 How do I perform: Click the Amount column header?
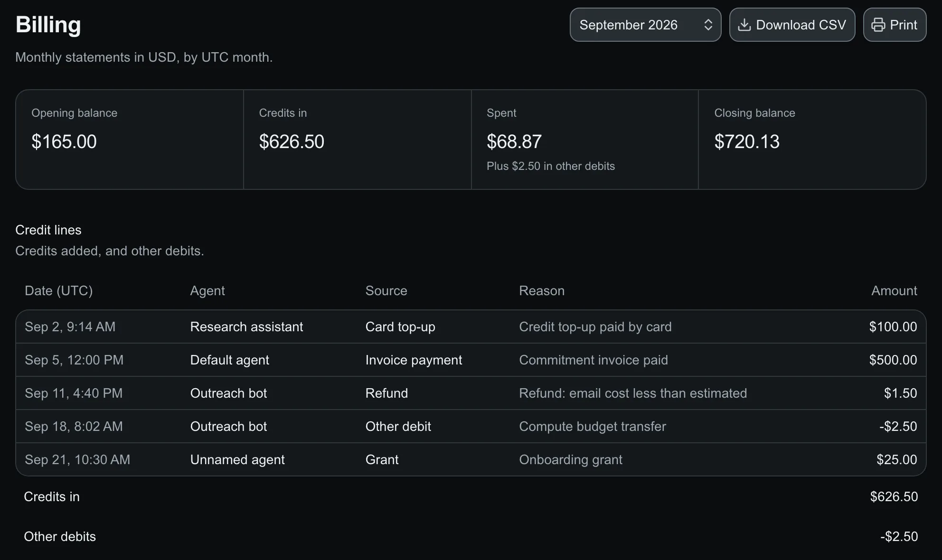[x=894, y=290]
